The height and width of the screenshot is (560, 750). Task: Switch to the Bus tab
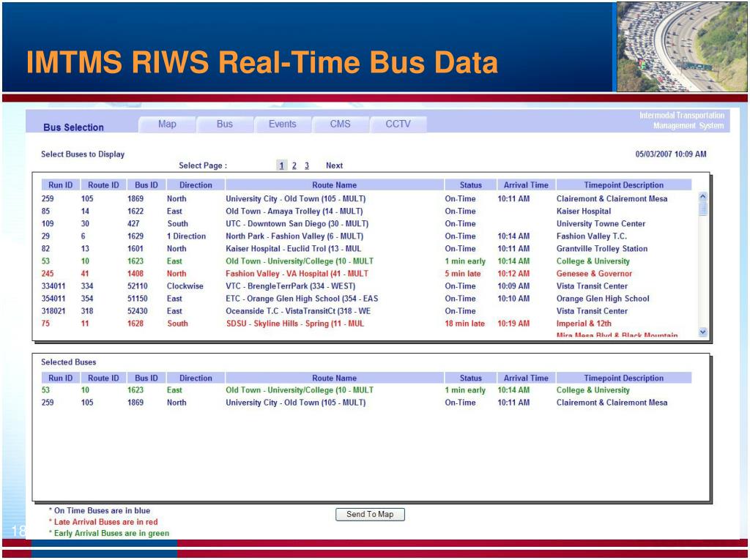[x=225, y=124]
